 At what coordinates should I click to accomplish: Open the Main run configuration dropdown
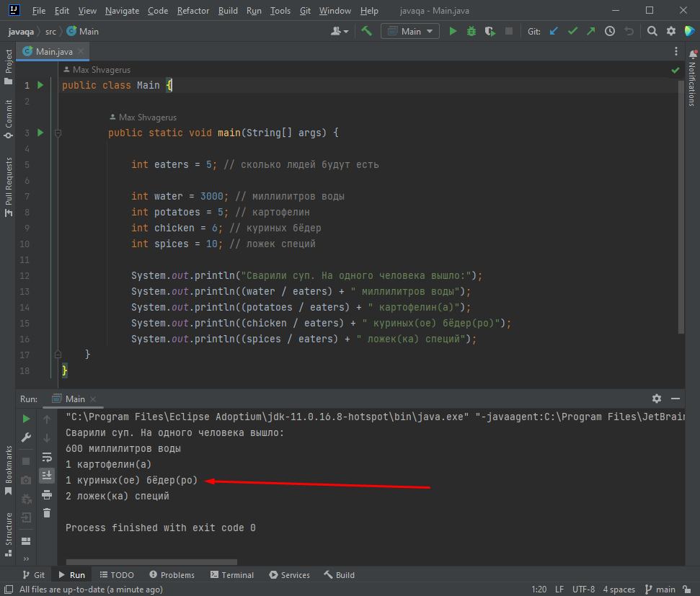tap(409, 31)
